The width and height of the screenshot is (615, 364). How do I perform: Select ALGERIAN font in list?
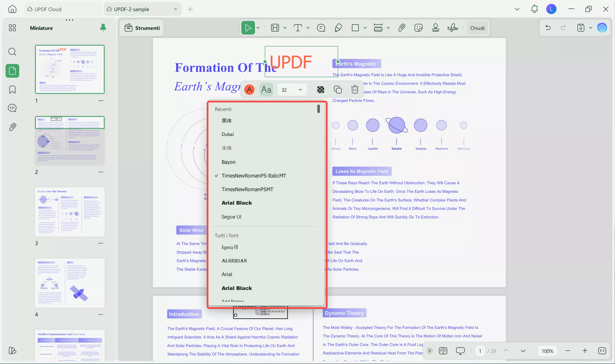pyautogui.click(x=234, y=261)
